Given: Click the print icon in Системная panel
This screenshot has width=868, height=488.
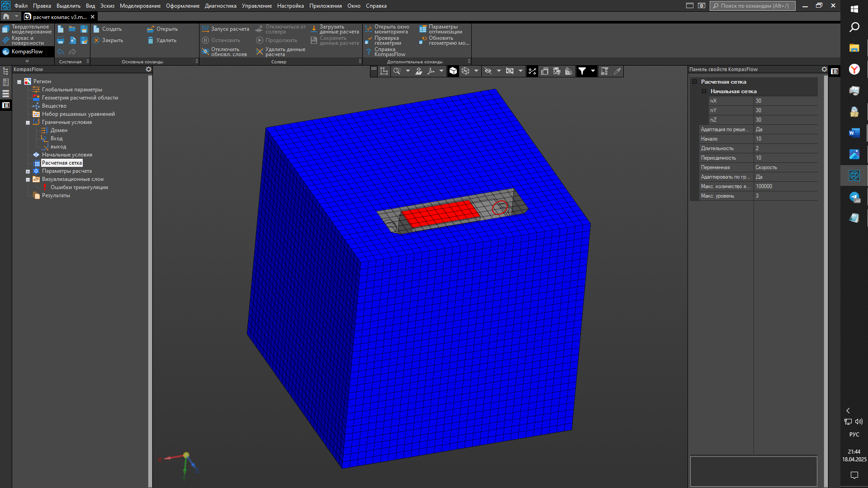Looking at the screenshot, I should pos(61,41).
